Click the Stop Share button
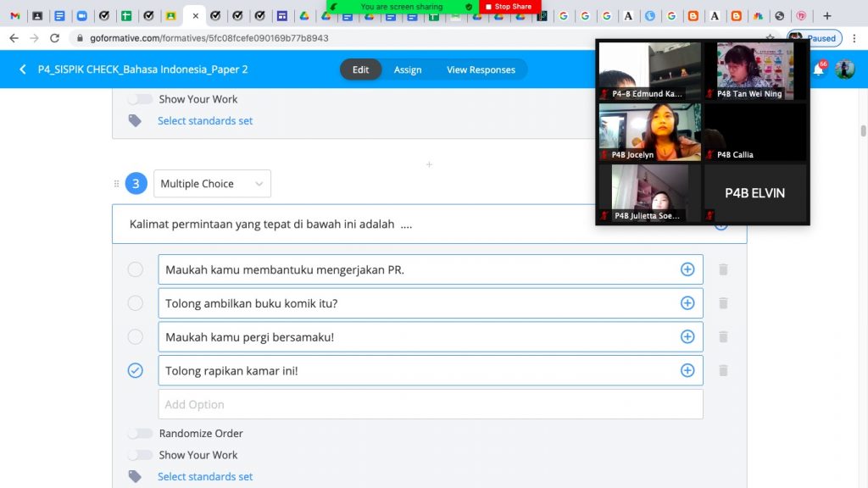This screenshot has width=868, height=488. [509, 7]
